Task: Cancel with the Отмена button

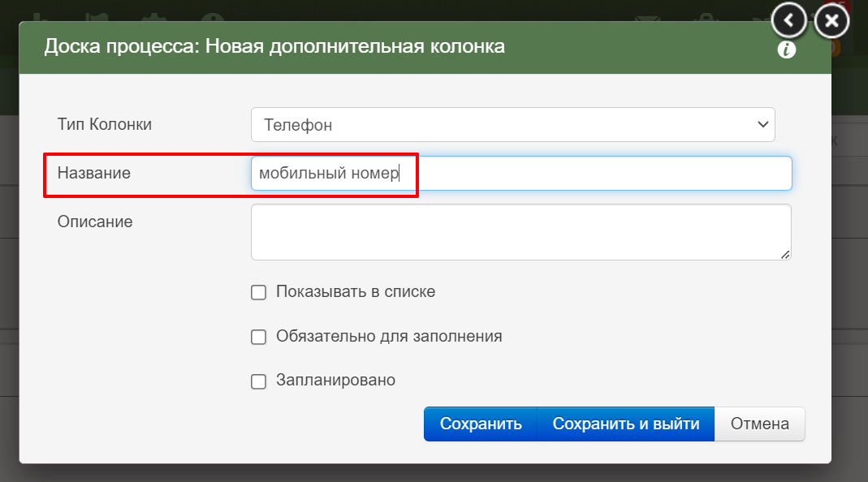Action: click(x=759, y=424)
